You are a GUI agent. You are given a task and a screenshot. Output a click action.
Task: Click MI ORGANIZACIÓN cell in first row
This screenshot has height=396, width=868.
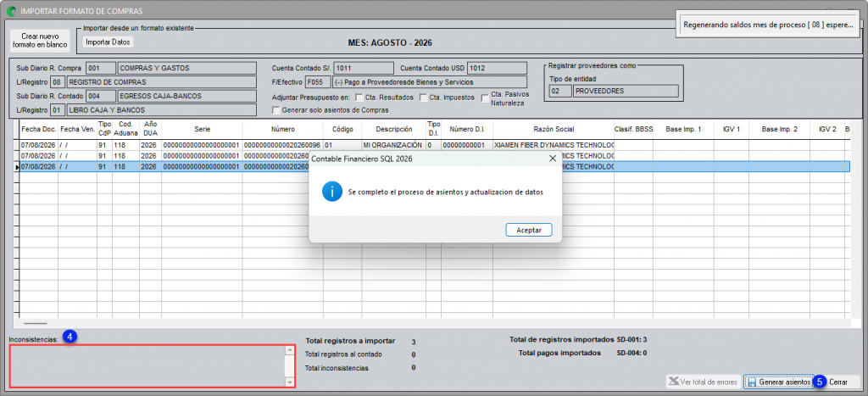(x=394, y=145)
